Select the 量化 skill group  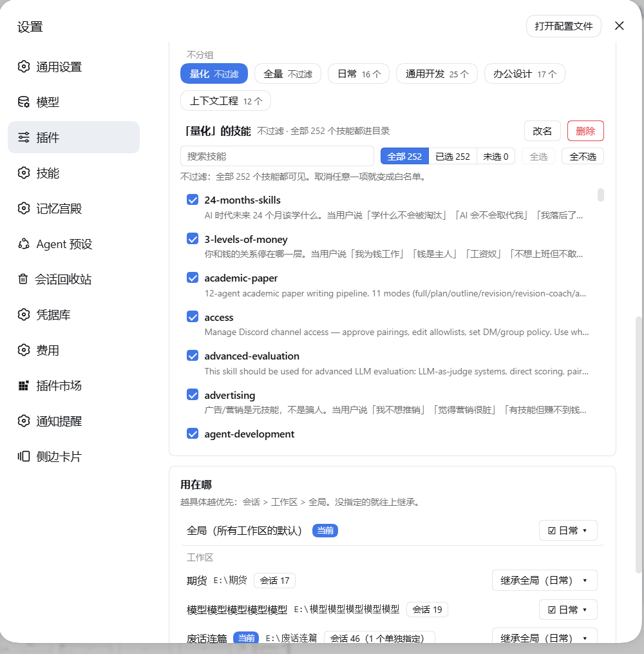click(x=214, y=74)
